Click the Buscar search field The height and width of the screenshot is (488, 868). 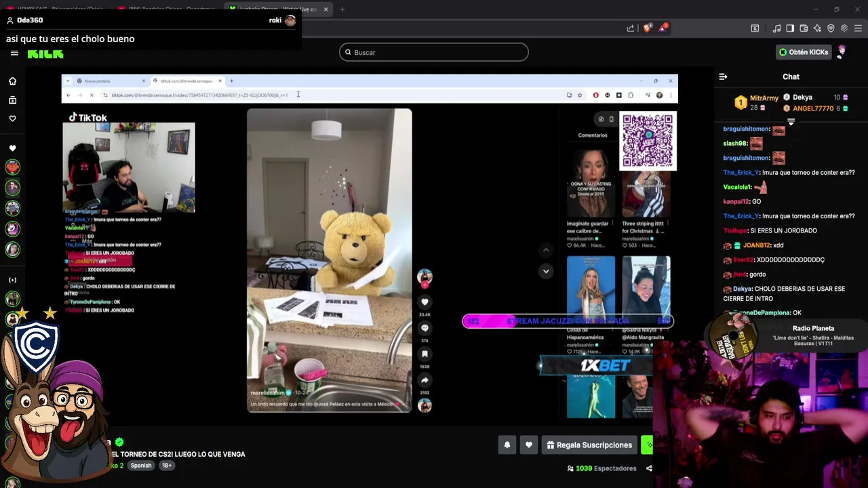(433, 52)
